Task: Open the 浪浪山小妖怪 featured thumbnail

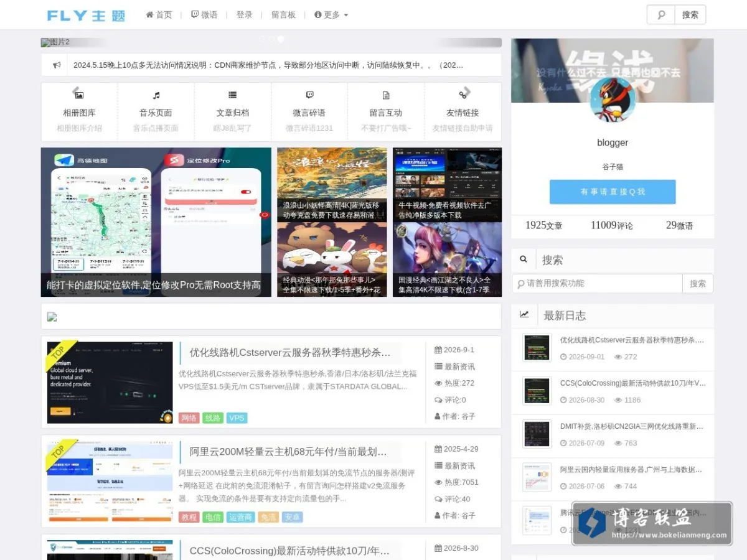Action: pyautogui.click(x=332, y=184)
